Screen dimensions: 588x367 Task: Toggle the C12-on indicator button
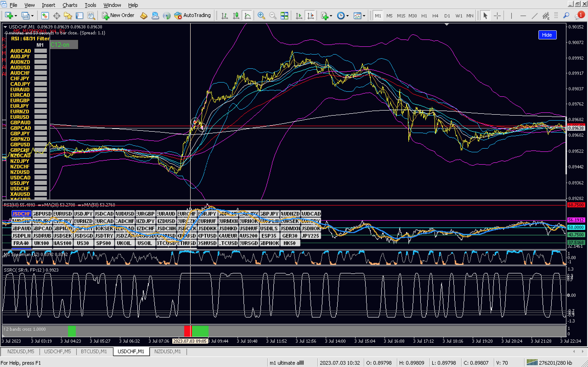click(x=64, y=45)
